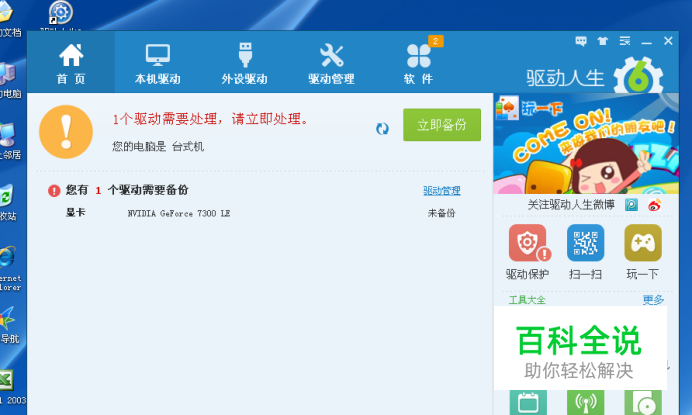This screenshot has width=692, height=415.
Task: Open the wireless broadcast tool icon
Action: pos(585,402)
